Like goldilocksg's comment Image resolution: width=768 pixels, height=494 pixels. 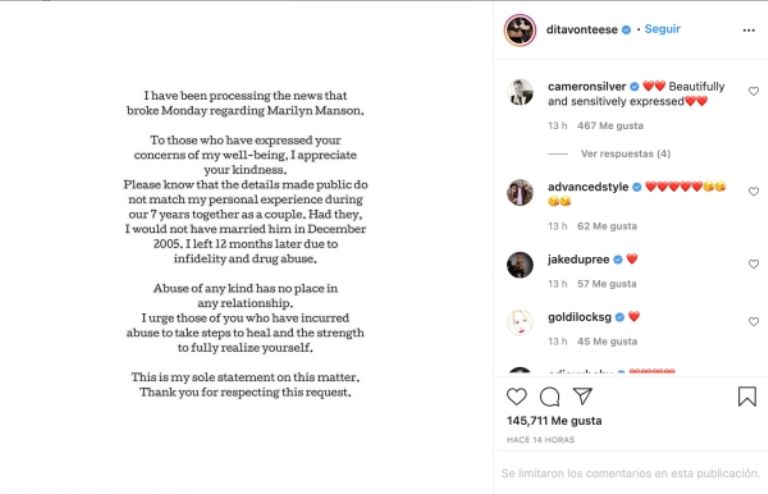pyautogui.click(x=753, y=322)
